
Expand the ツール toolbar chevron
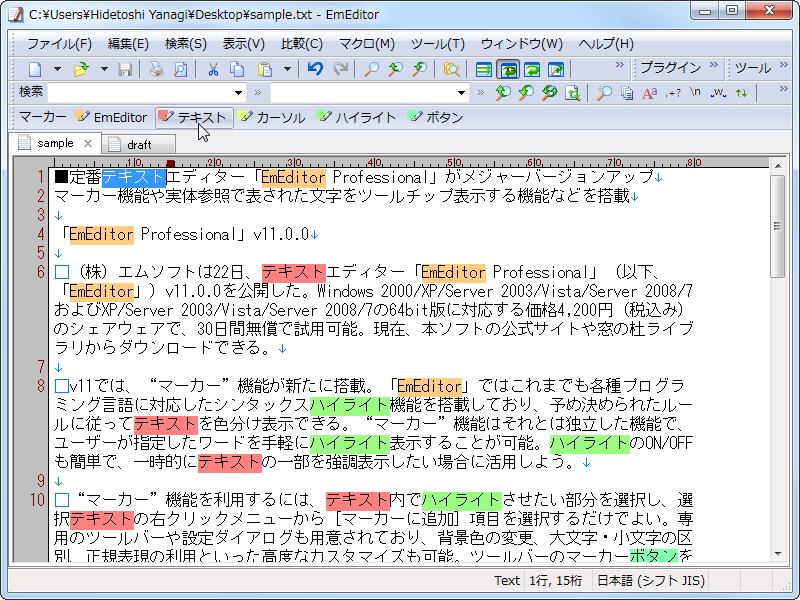pyautogui.click(x=784, y=64)
